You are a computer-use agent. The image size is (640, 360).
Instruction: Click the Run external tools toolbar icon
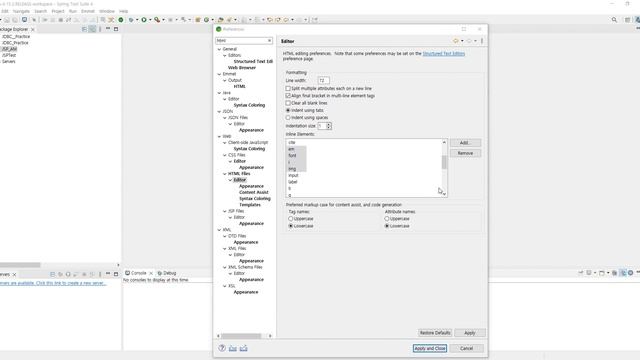coord(157,20)
